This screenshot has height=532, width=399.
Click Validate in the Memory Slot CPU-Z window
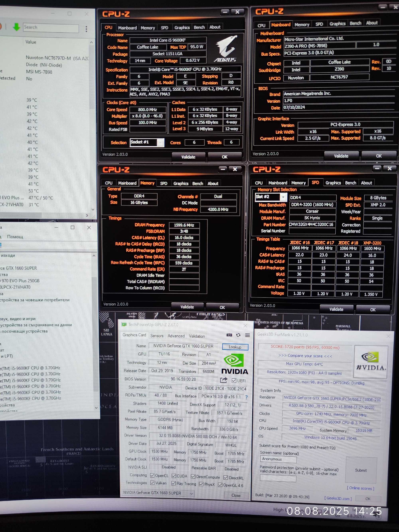click(336, 309)
